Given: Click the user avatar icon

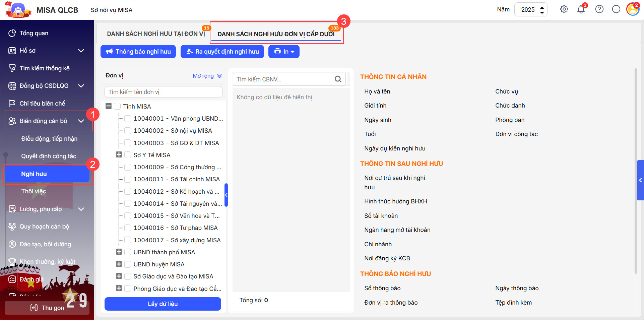Looking at the screenshot, I should coord(633,9).
